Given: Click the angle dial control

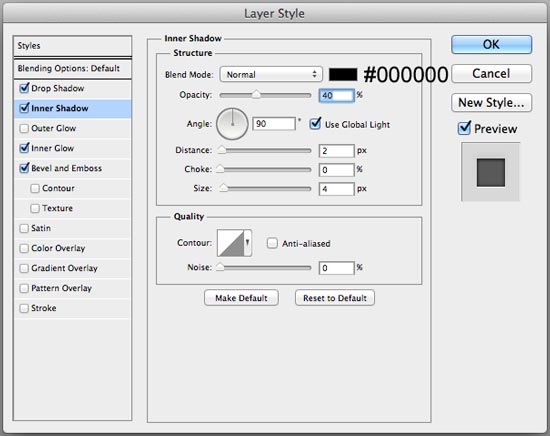Looking at the screenshot, I should tap(232, 124).
